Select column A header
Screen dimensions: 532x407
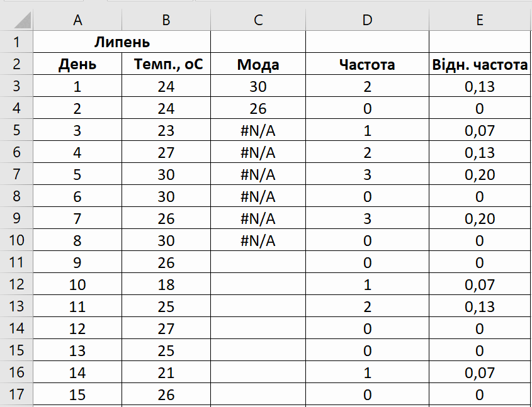pos(77,20)
